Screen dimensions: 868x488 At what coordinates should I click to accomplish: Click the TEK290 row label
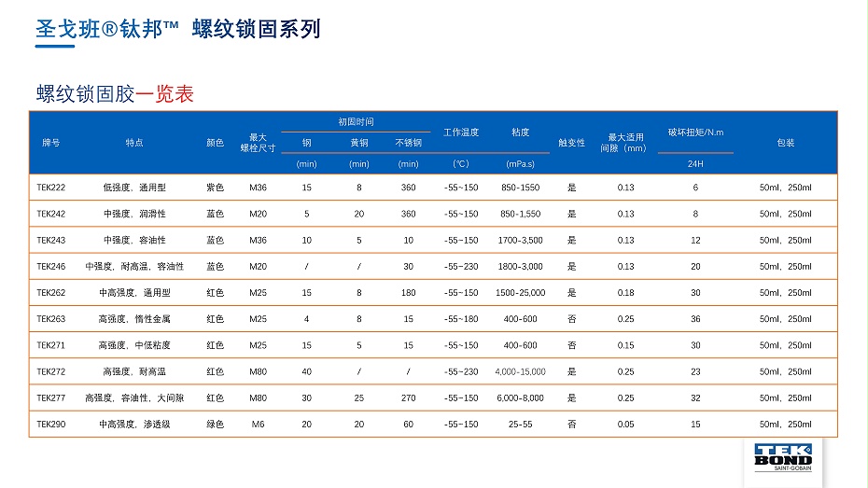coord(50,424)
